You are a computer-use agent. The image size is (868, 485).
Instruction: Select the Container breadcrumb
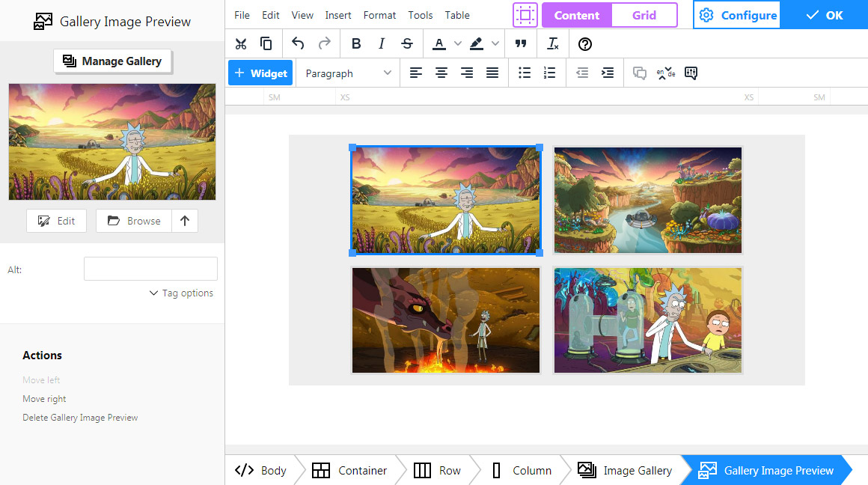point(349,470)
